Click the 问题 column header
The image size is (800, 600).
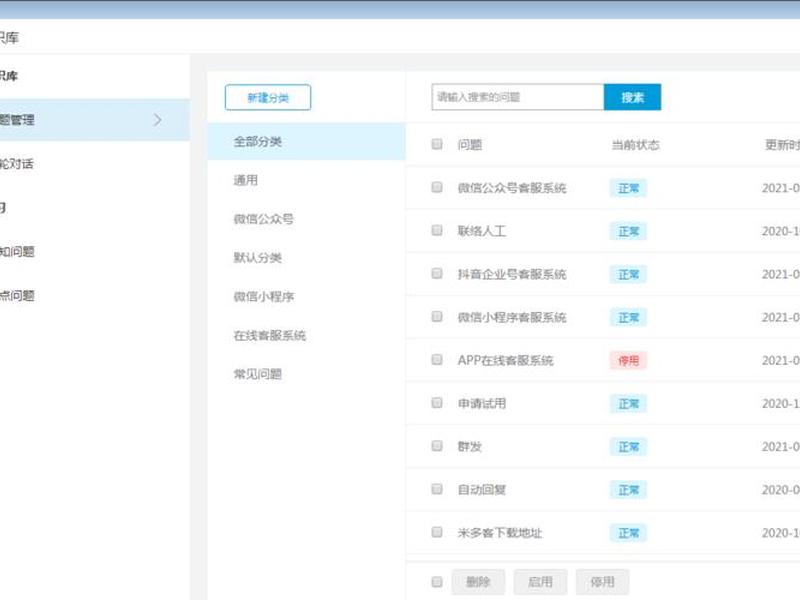pyautogui.click(x=470, y=145)
